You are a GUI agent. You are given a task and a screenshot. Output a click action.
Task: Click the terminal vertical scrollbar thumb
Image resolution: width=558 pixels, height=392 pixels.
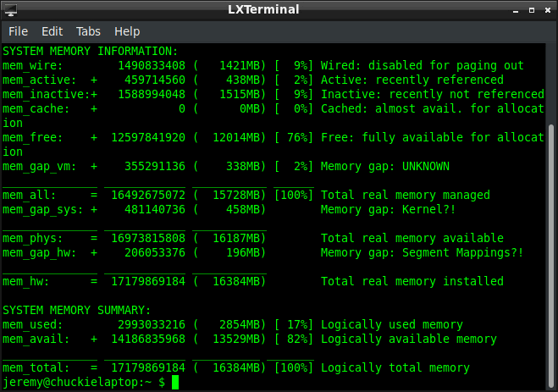point(551,257)
